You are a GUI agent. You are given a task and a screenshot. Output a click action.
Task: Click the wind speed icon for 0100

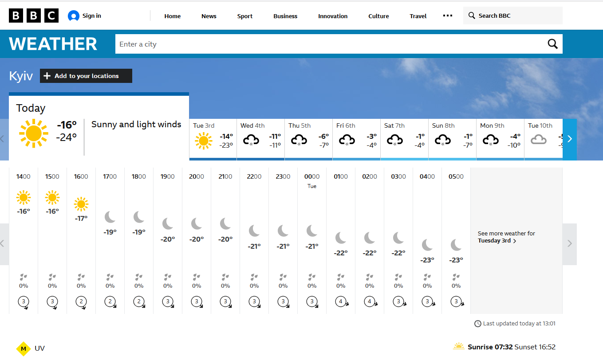(342, 302)
